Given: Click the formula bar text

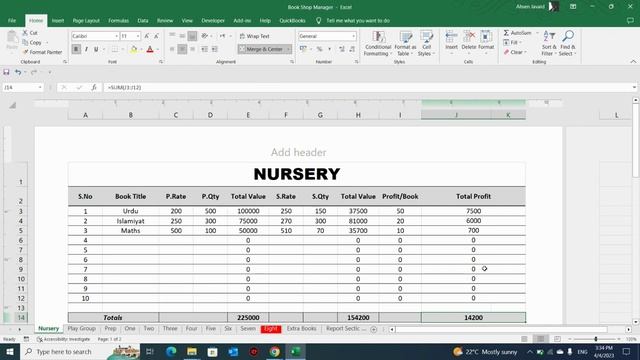Looking at the screenshot, I should (x=124, y=87).
